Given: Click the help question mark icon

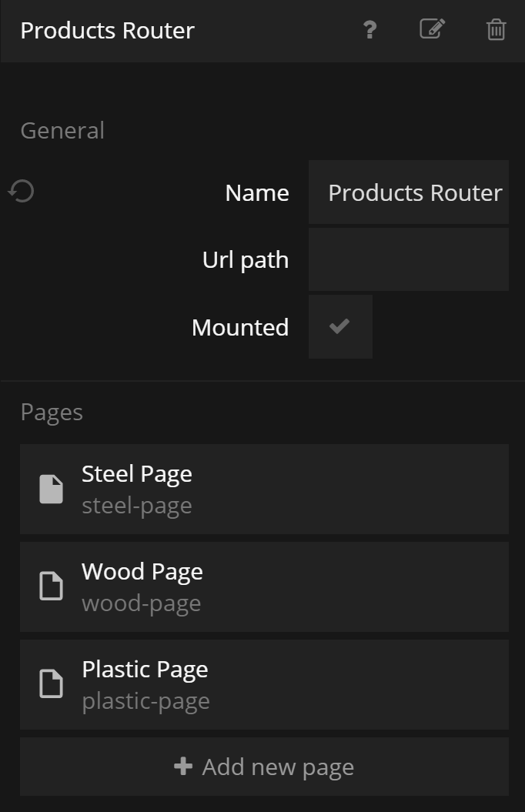Looking at the screenshot, I should [x=370, y=30].
